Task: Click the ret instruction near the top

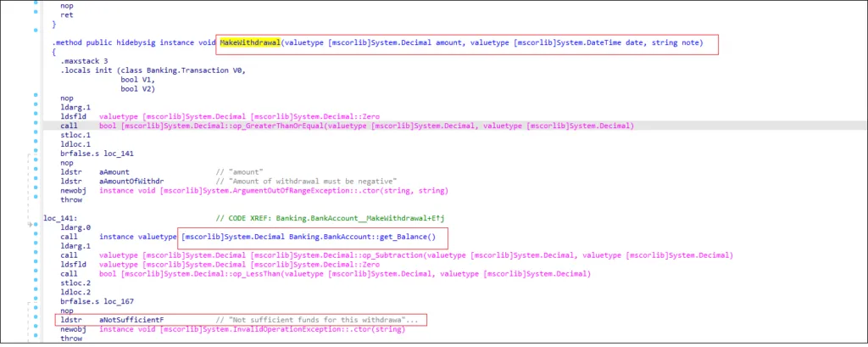Action: tap(66, 15)
